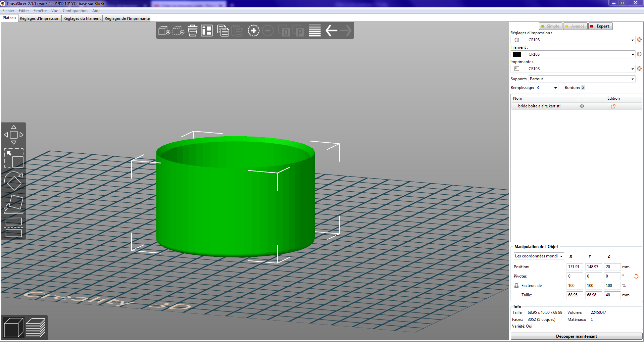Click the Undo left arrow icon
644x342 pixels.
332,31
